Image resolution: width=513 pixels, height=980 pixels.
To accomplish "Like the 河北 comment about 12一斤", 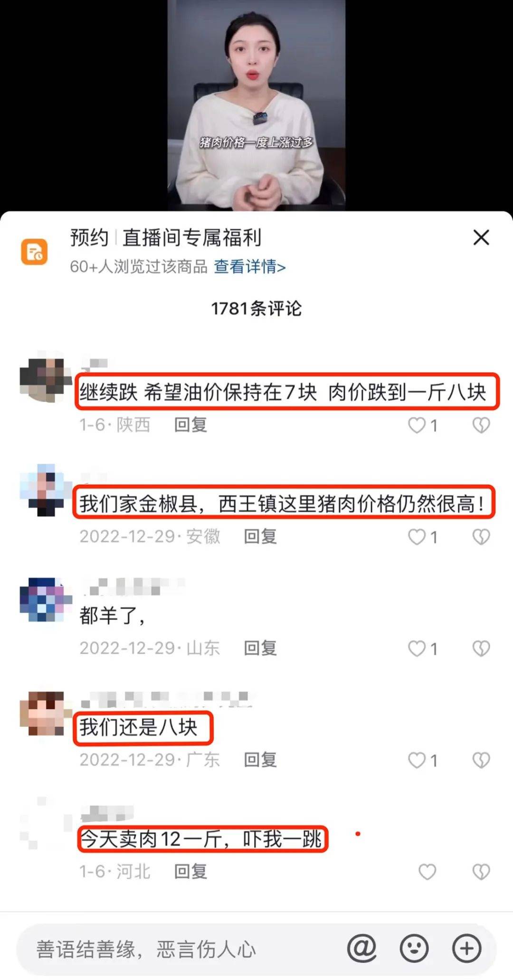I will click(x=427, y=872).
